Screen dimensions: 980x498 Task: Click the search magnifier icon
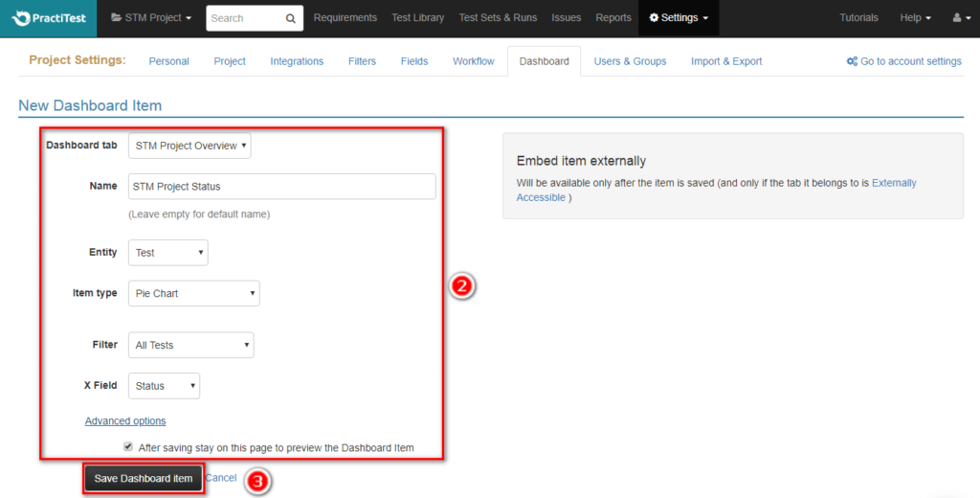291,19
